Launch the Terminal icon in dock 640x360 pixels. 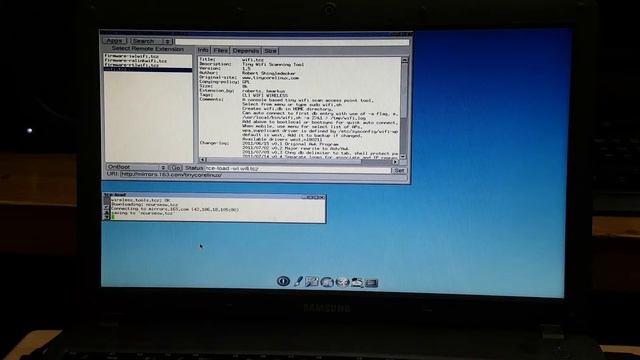pos(371,282)
